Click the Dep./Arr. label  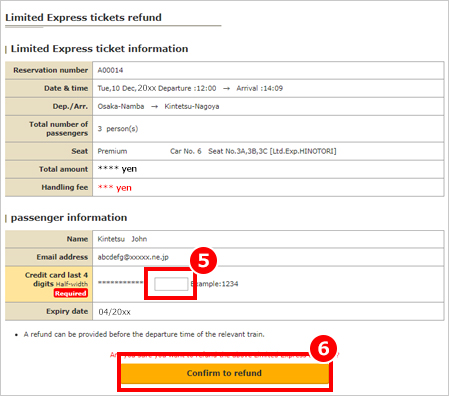70,106
